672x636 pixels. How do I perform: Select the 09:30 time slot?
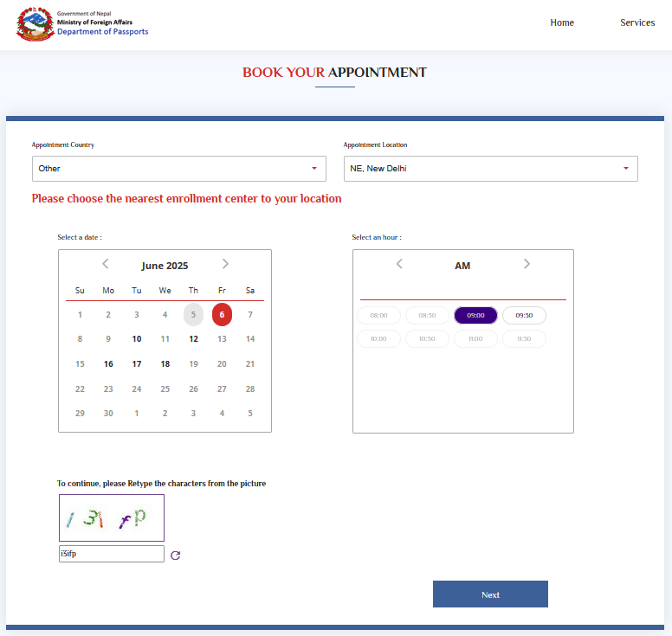click(524, 316)
